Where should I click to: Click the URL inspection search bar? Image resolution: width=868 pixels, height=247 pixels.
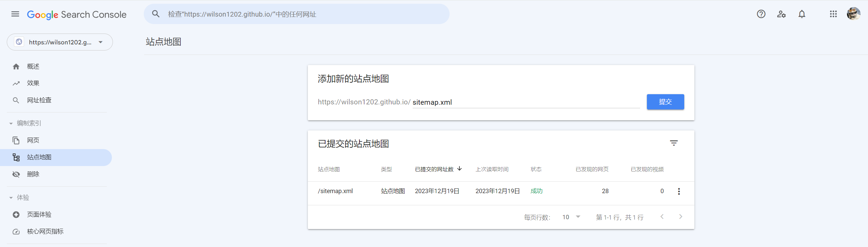(x=297, y=14)
